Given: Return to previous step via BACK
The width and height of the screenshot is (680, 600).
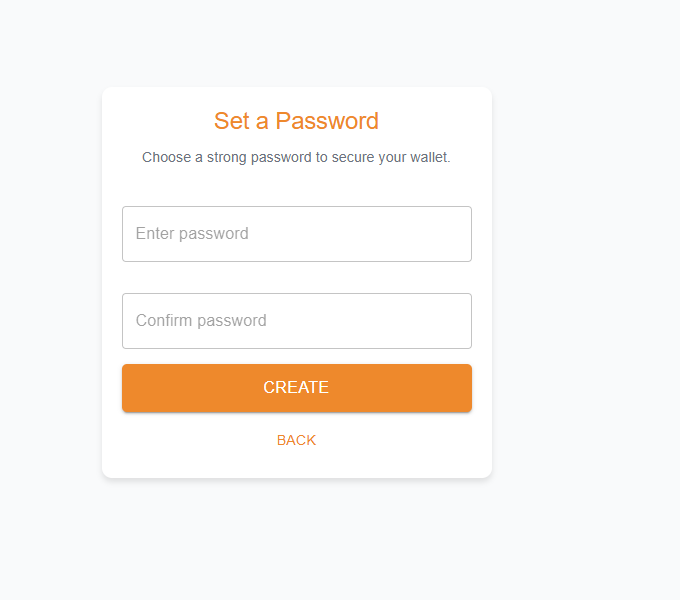Looking at the screenshot, I should [296, 440].
